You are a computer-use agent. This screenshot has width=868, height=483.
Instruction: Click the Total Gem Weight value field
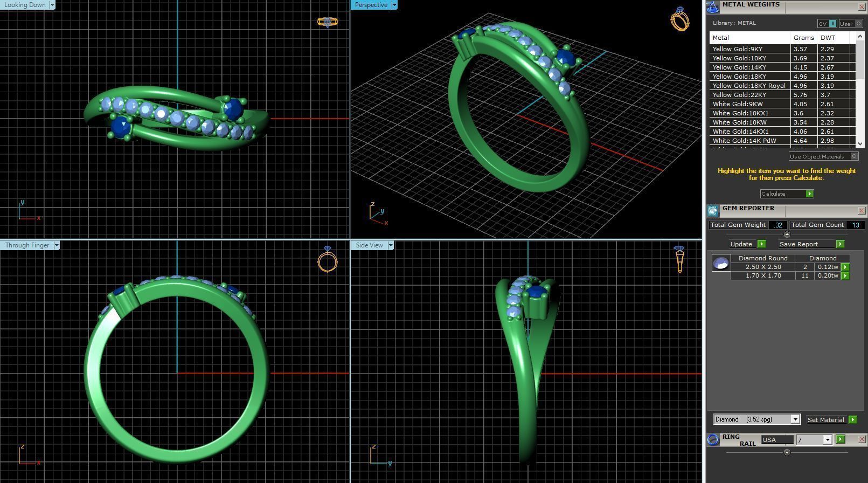[x=777, y=225]
